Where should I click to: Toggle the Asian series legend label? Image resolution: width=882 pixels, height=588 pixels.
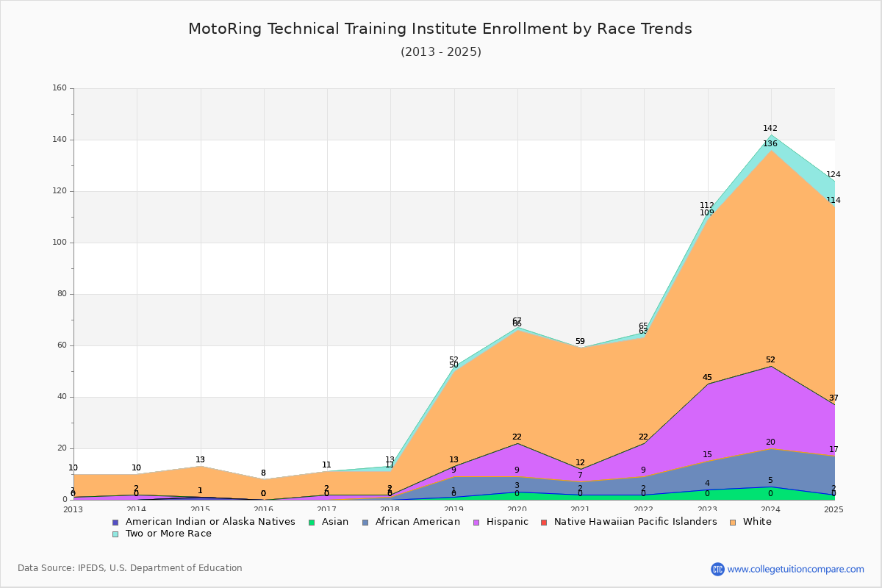[337, 522]
